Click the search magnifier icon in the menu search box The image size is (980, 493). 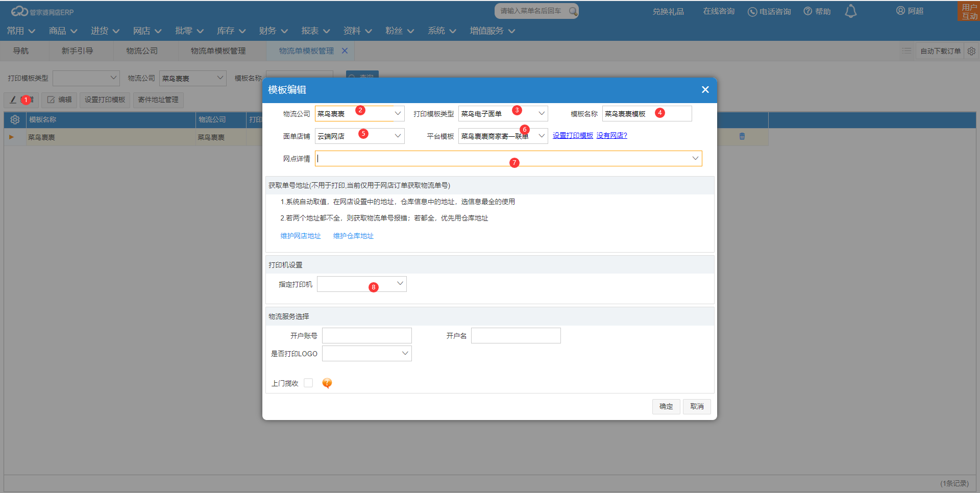click(x=573, y=11)
